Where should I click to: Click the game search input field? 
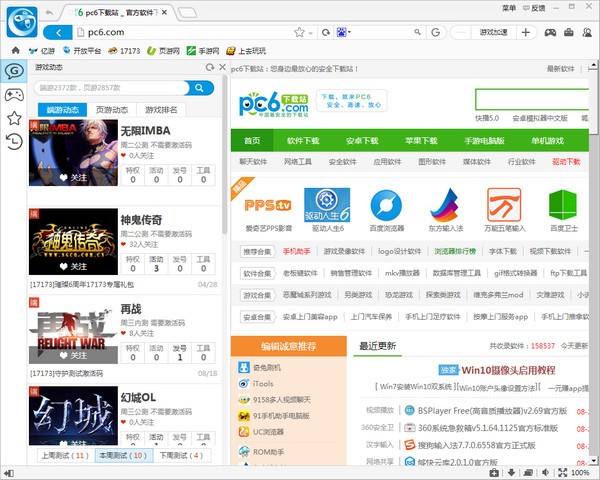point(111,88)
